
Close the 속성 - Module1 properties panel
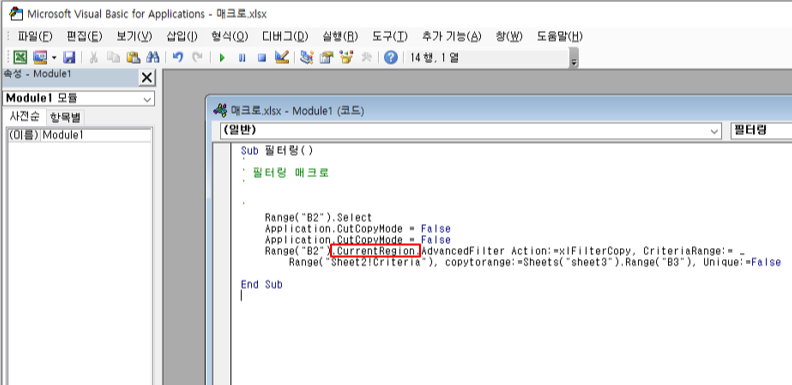[x=147, y=78]
